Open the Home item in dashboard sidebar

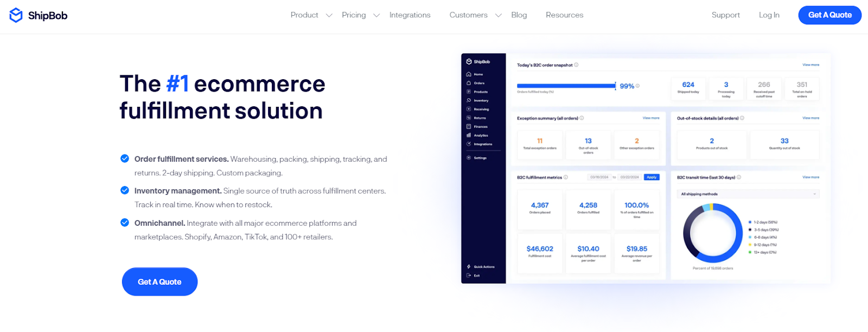475,74
